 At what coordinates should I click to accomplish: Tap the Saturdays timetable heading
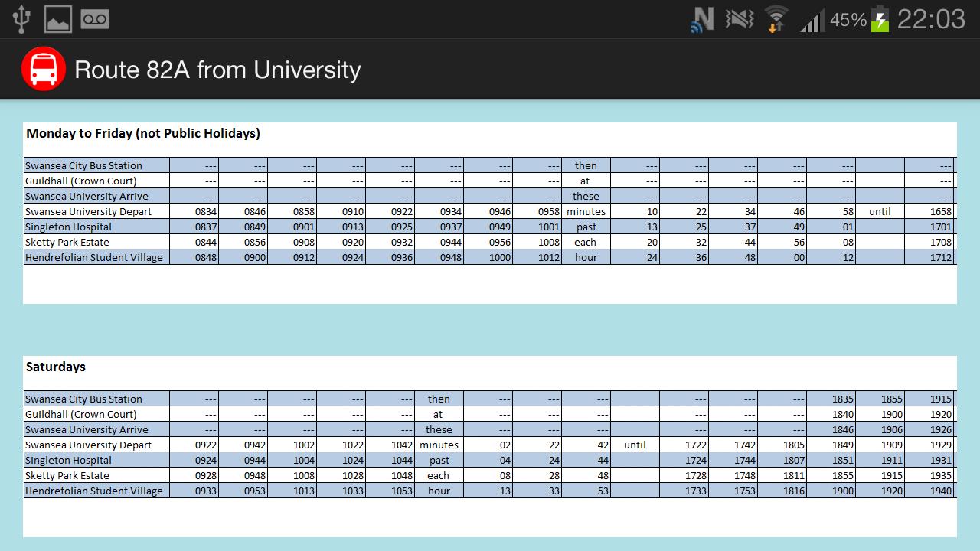pos(55,367)
